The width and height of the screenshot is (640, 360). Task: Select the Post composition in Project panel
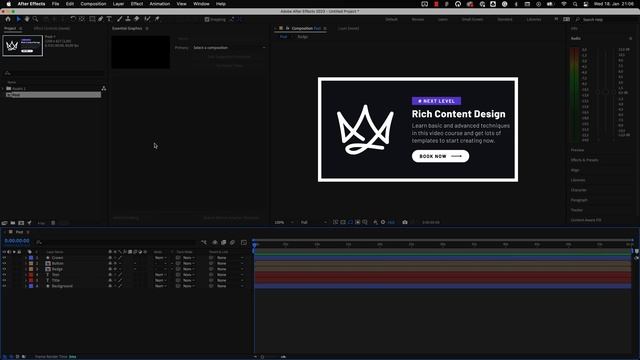[53, 95]
